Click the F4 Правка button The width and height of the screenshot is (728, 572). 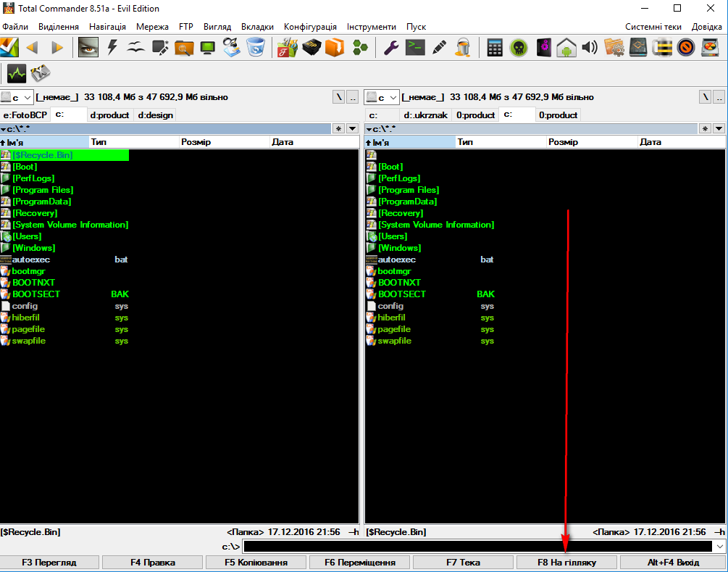pyautogui.click(x=153, y=563)
